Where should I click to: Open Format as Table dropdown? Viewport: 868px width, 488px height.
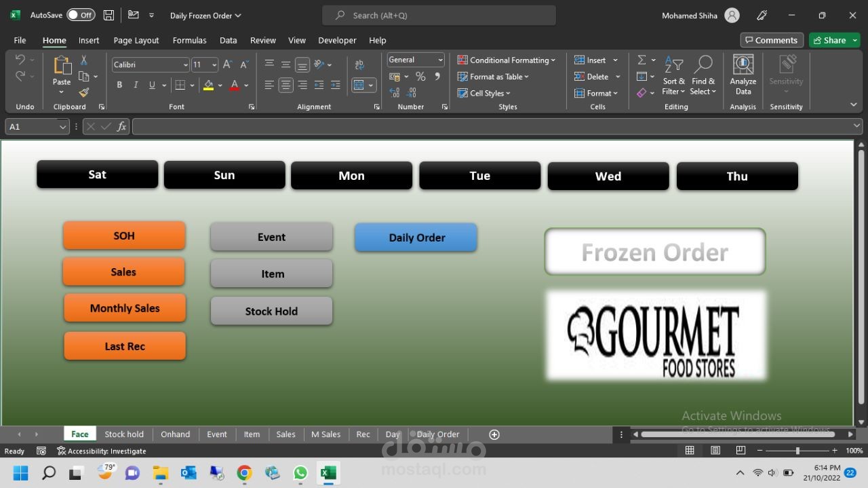[x=493, y=77]
